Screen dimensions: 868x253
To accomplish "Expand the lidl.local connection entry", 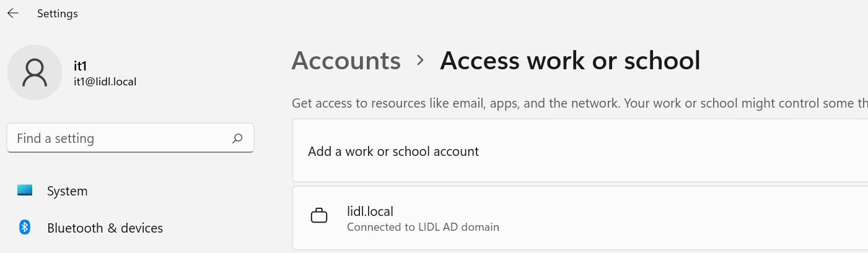I will pyautogui.click(x=579, y=218).
